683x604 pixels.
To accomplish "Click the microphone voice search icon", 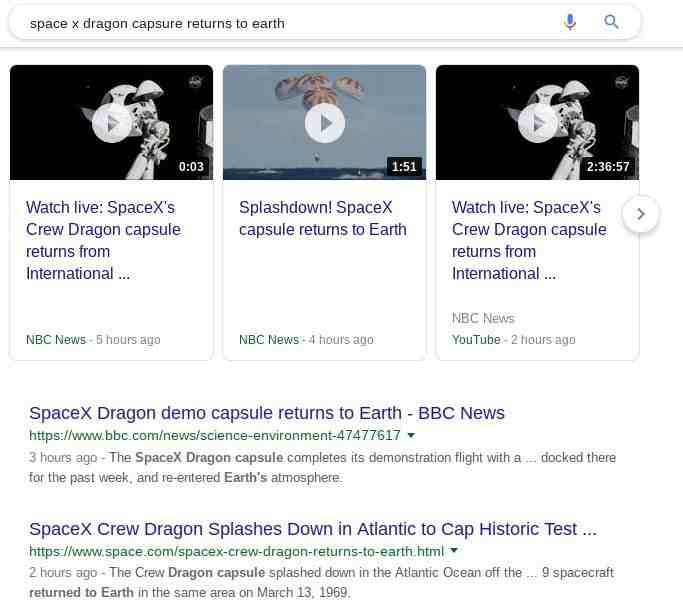I will [x=570, y=22].
